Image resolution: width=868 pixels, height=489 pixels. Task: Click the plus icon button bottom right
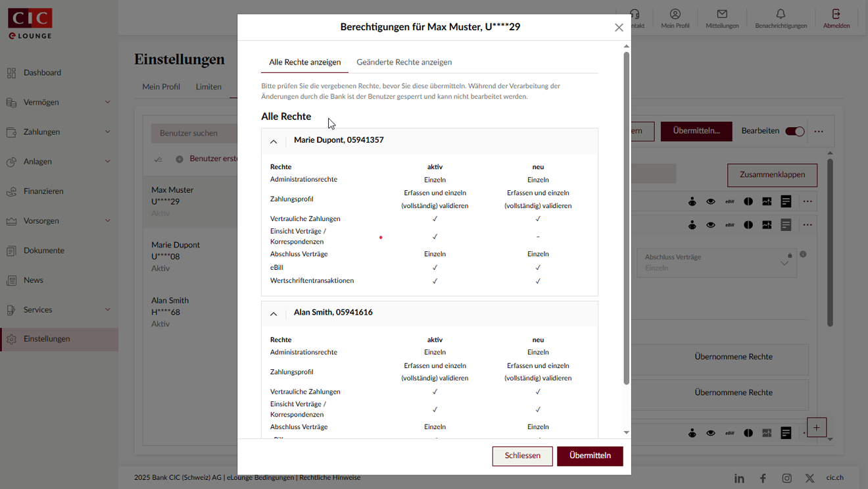[x=816, y=428]
